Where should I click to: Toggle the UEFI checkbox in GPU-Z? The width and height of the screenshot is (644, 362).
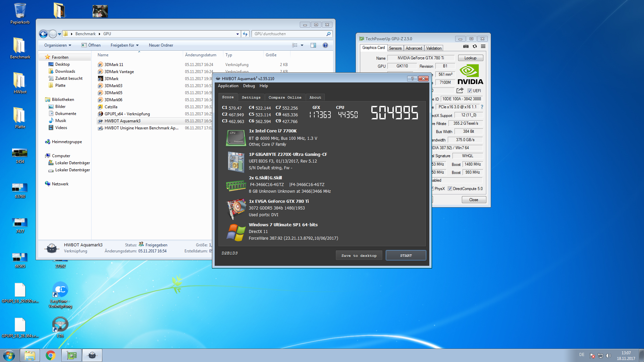click(x=470, y=91)
